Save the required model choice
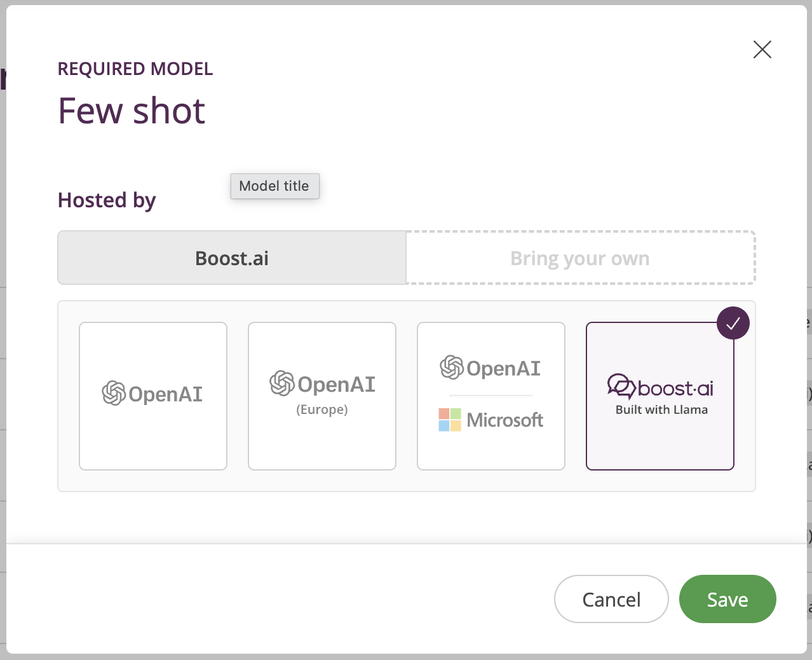The image size is (812, 660). point(727,599)
